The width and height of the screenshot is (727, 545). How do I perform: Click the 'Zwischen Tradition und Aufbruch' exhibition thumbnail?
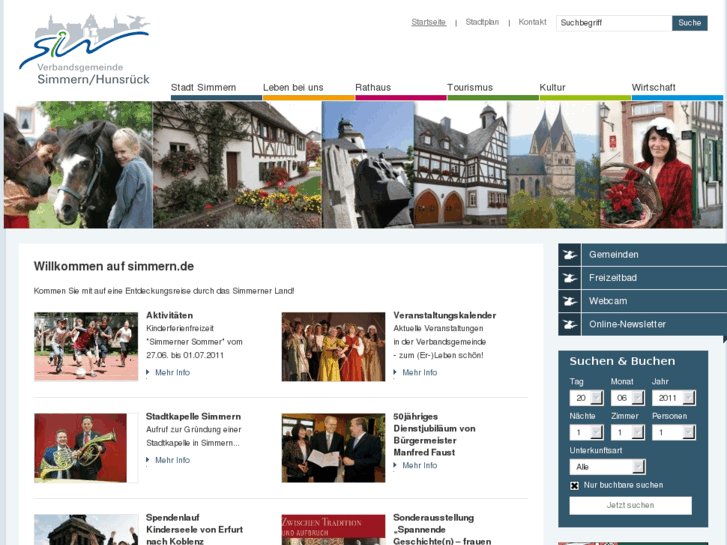pyautogui.click(x=333, y=530)
